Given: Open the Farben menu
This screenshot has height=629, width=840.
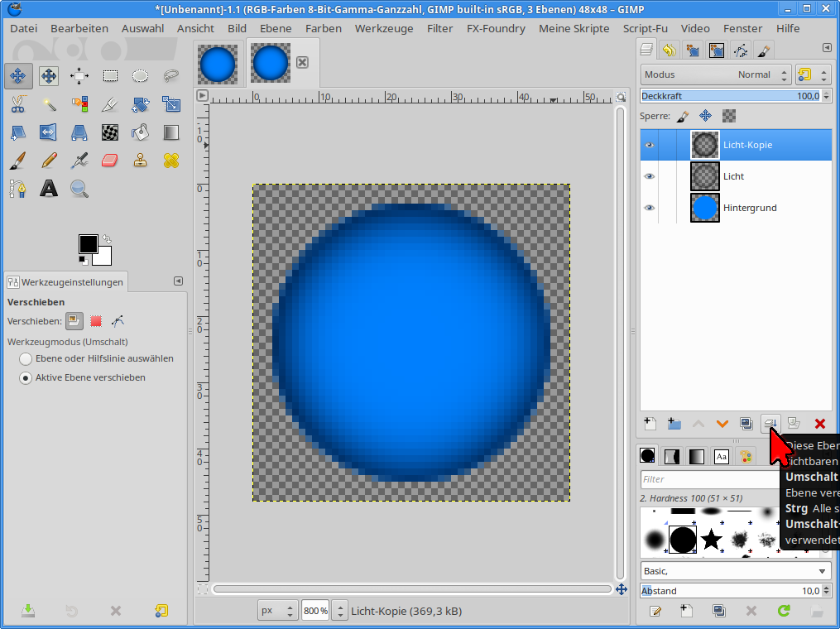Looking at the screenshot, I should point(323,28).
